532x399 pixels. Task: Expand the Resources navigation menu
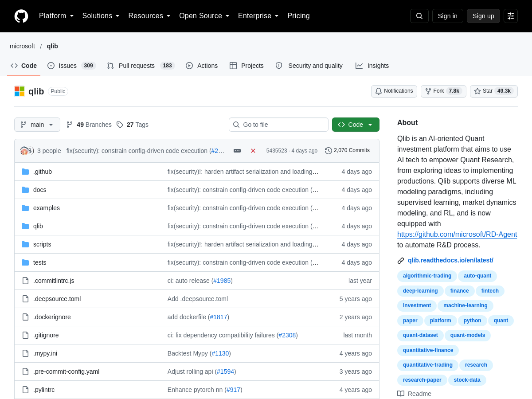[149, 16]
